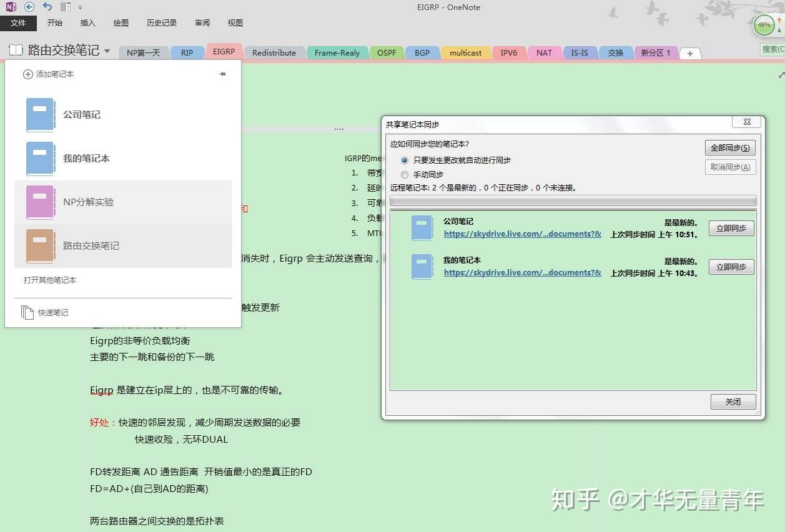This screenshot has width=785, height=532.
Task: Select the 公司笔记 notebook icon in the pane
Action: [40, 114]
